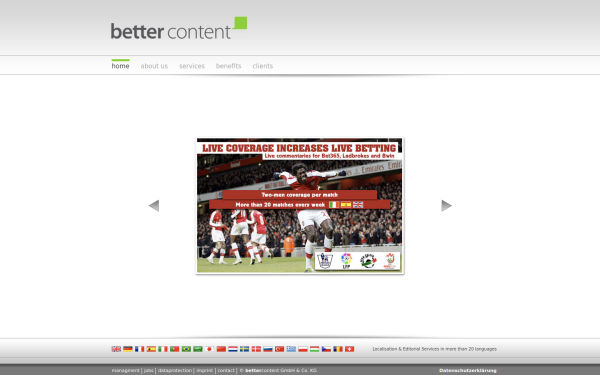Click the live coverage slideshow image
Screen dimensions: 600x375
pyautogui.click(x=300, y=205)
